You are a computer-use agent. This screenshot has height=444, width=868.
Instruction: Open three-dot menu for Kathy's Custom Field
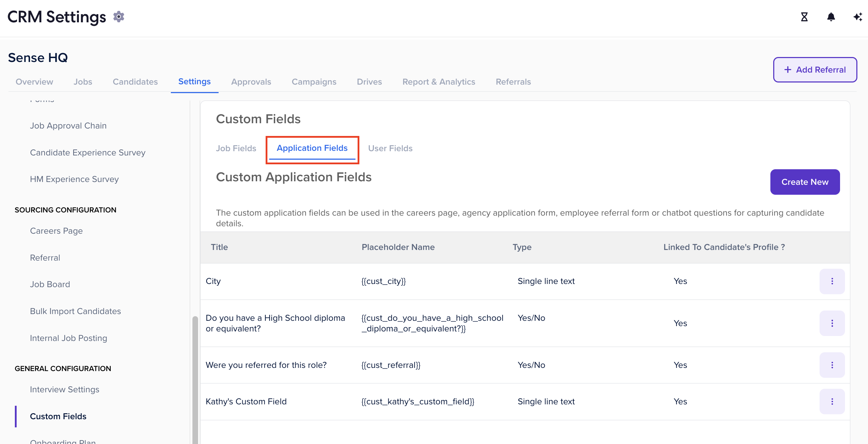coord(832,402)
